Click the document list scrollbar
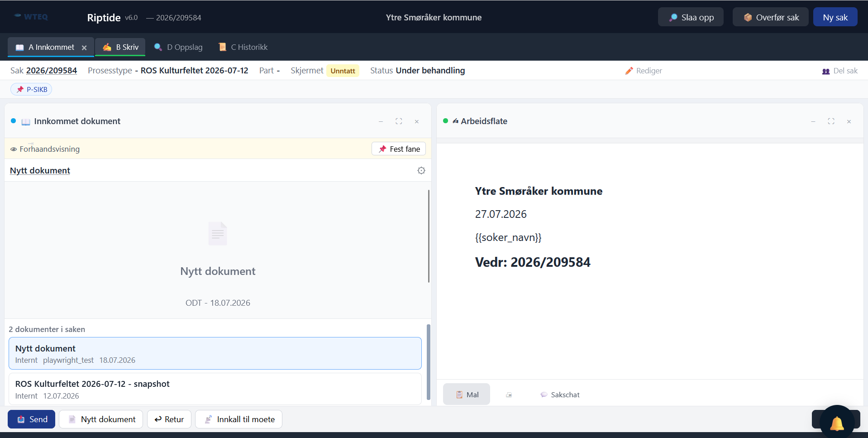 429,362
